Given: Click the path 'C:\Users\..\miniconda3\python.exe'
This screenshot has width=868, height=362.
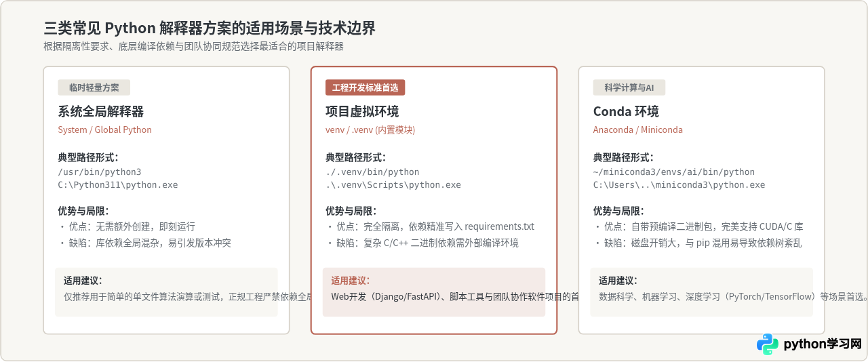Looking at the screenshot, I should 679,185.
